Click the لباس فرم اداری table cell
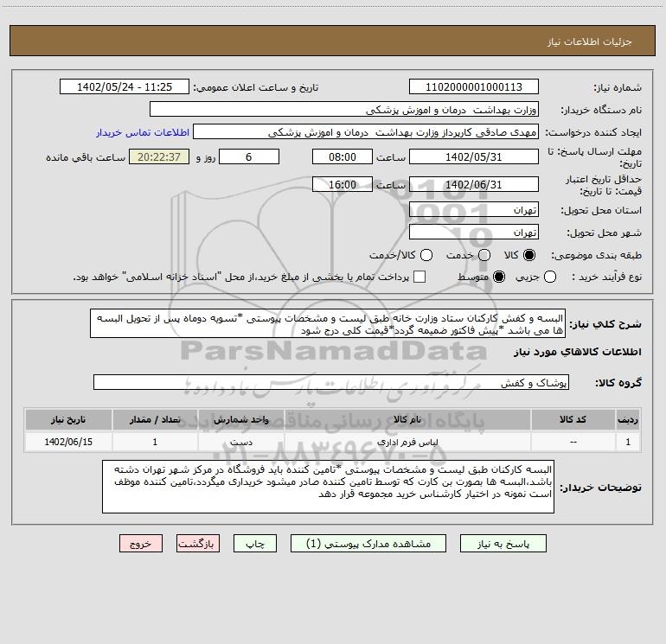Screen dimensions: 666x644 (x=407, y=442)
